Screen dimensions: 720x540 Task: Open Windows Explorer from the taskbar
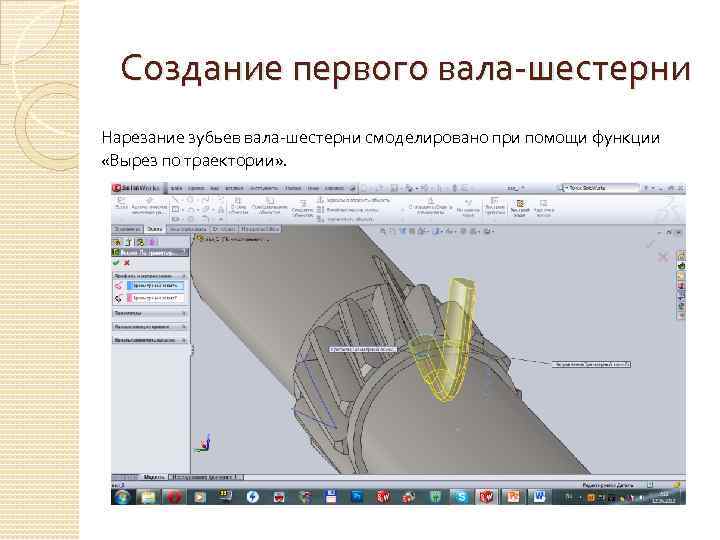pos(148,497)
